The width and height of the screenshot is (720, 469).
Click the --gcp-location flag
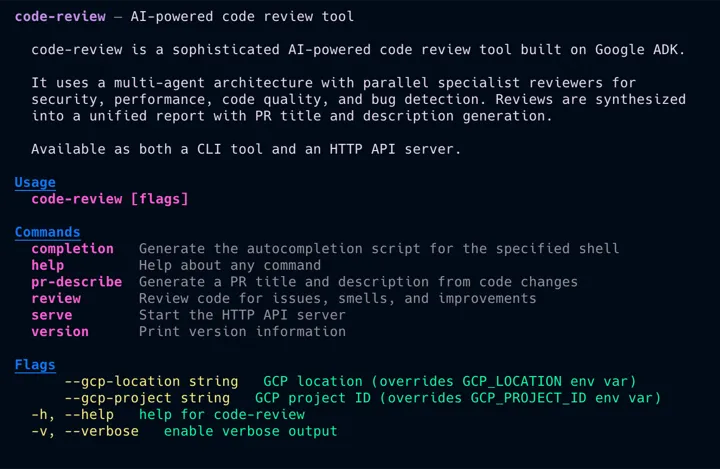point(122,381)
